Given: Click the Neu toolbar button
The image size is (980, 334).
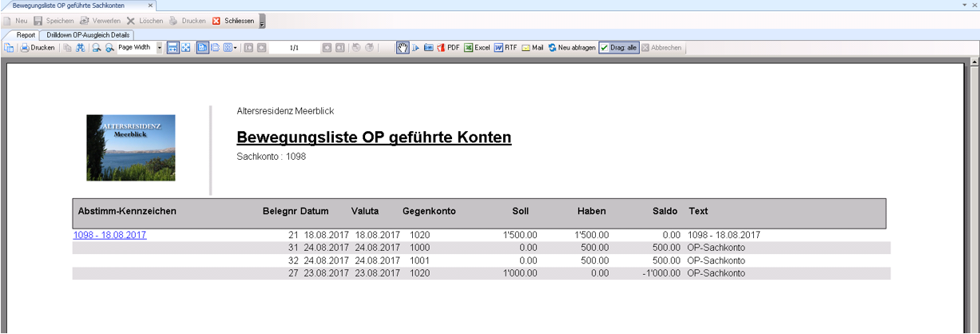Looking at the screenshot, I should click(16, 21).
